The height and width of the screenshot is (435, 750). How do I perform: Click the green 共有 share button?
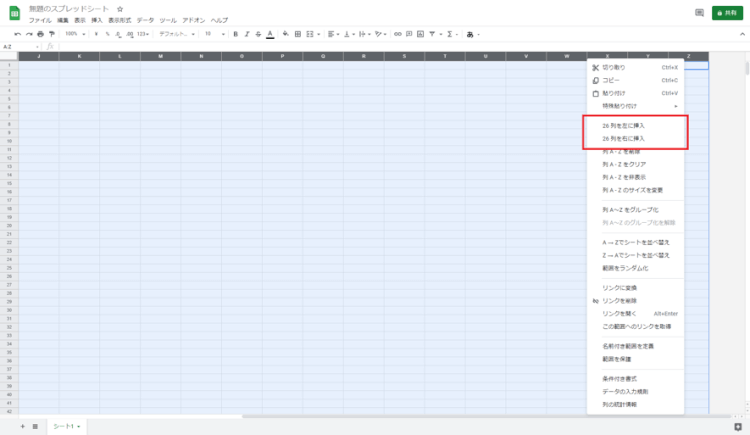(x=727, y=13)
